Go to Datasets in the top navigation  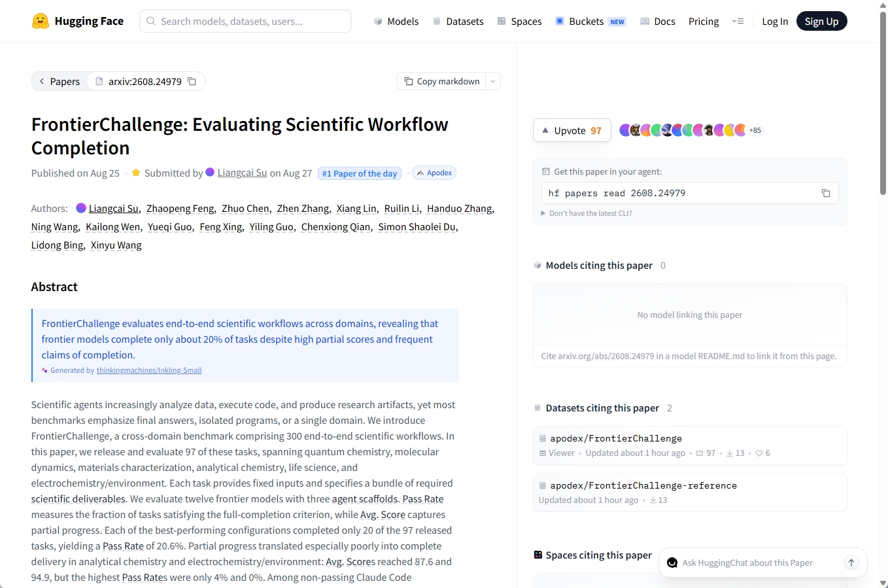click(x=458, y=21)
